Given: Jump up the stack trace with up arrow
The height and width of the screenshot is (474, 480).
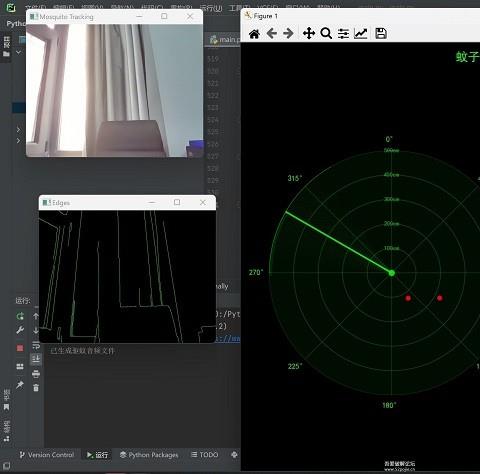Looking at the screenshot, I should [x=36, y=316].
